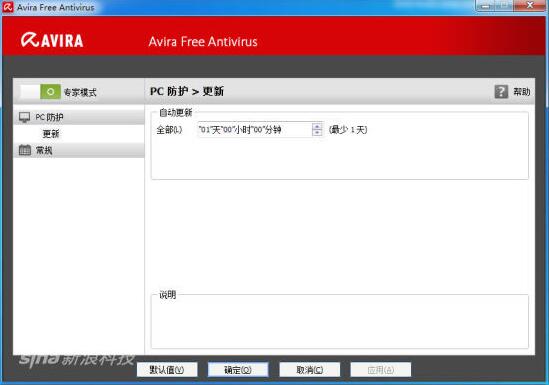Click the 全部(L) label
The image size is (549, 385).
coord(169,130)
